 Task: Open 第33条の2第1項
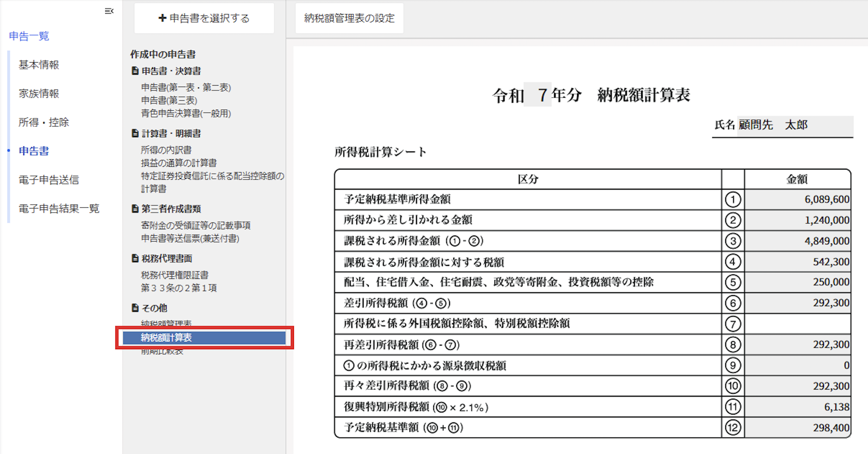pyautogui.click(x=179, y=288)
